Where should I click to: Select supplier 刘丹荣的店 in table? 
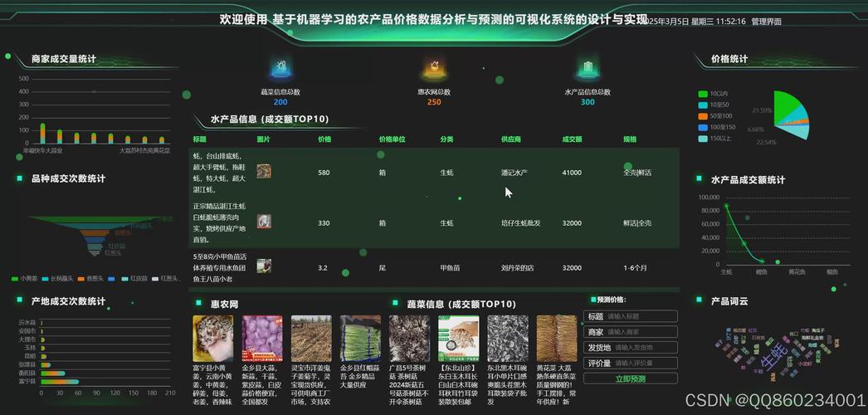(x=518, y=268)
